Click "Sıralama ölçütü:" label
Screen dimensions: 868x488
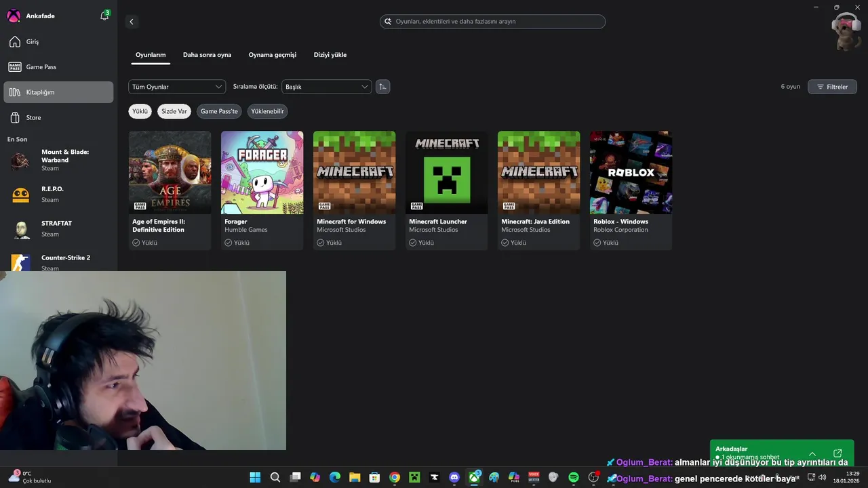click(x=255, y=87)
